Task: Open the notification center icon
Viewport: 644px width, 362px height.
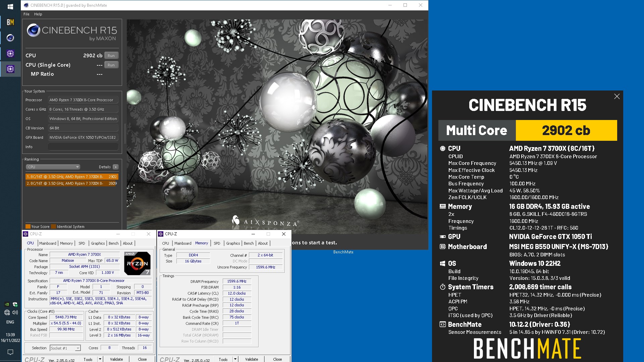Action: [10, 352]
